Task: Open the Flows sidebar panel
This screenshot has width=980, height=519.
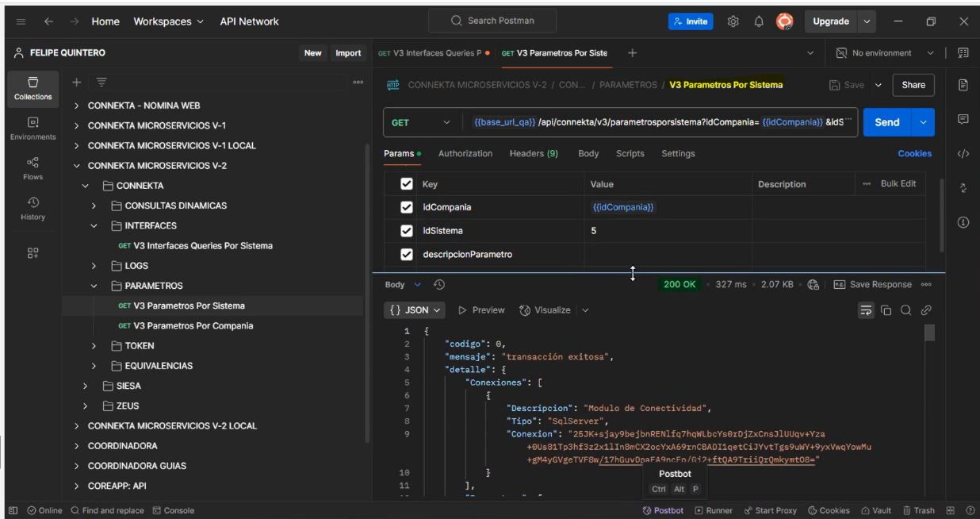Action: pos(33,168)
